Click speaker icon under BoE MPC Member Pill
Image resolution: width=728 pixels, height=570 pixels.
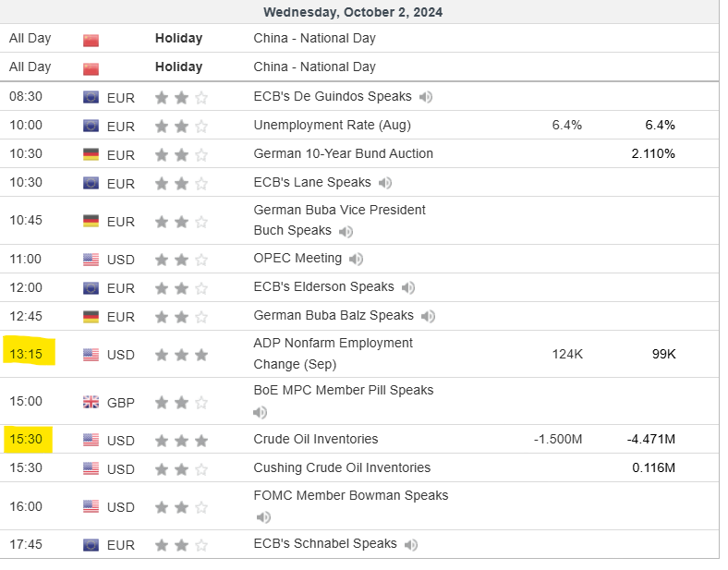pos(261,412)
